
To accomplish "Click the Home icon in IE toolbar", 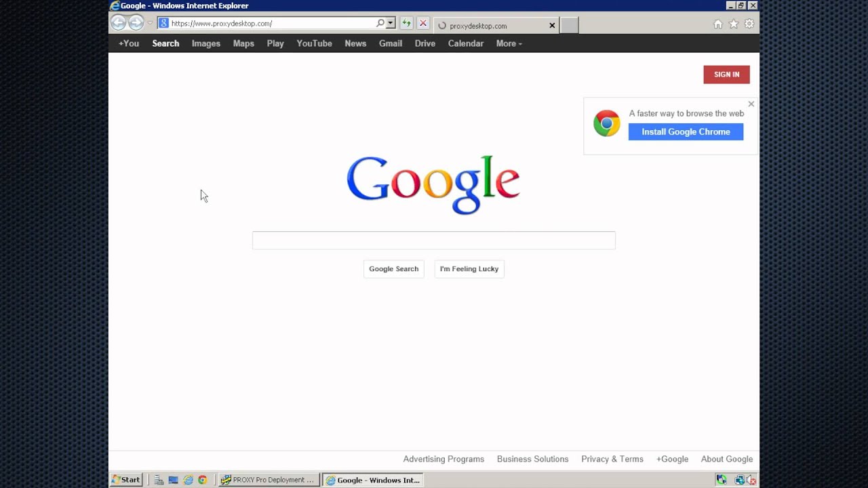I will pyautogui.click(x=718, y=24).
